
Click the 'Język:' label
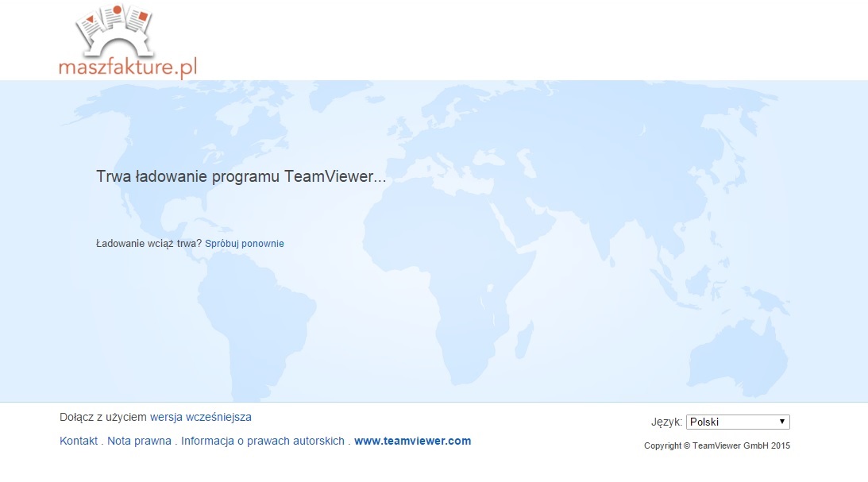tap(666, 422)
